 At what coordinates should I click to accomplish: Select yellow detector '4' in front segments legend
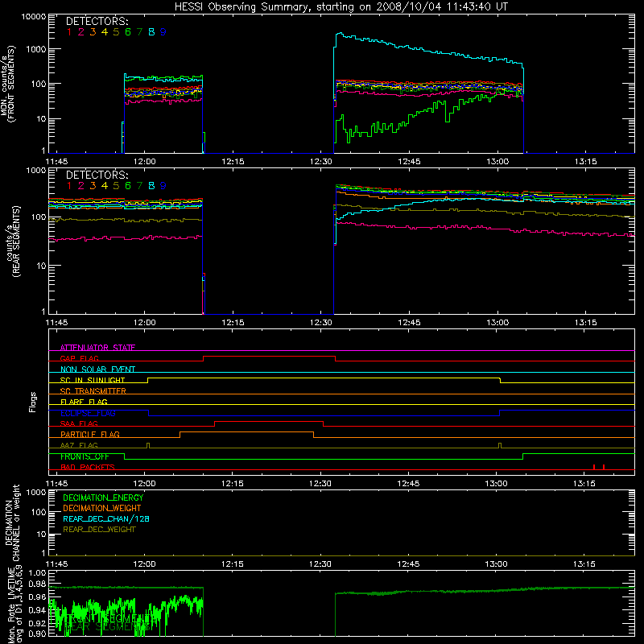pos(105,32)
